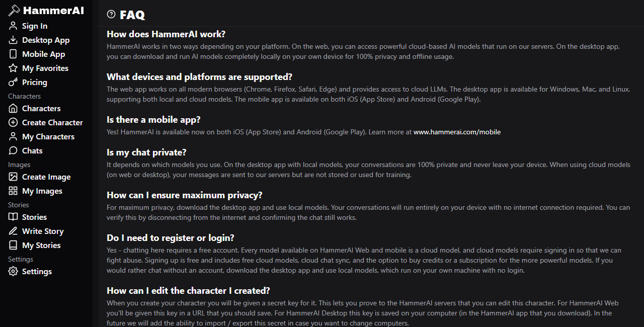Go to the Desktop App page label
This screenshot has height=327, width=644.
coord(46,40)
